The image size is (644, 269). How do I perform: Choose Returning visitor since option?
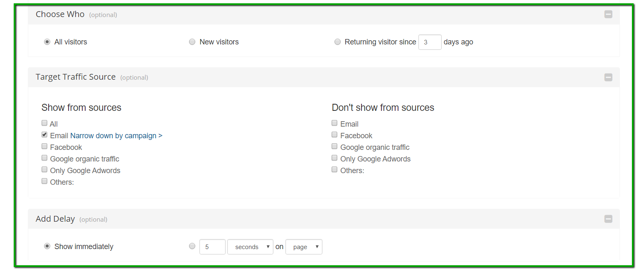(x=337, y=42)
